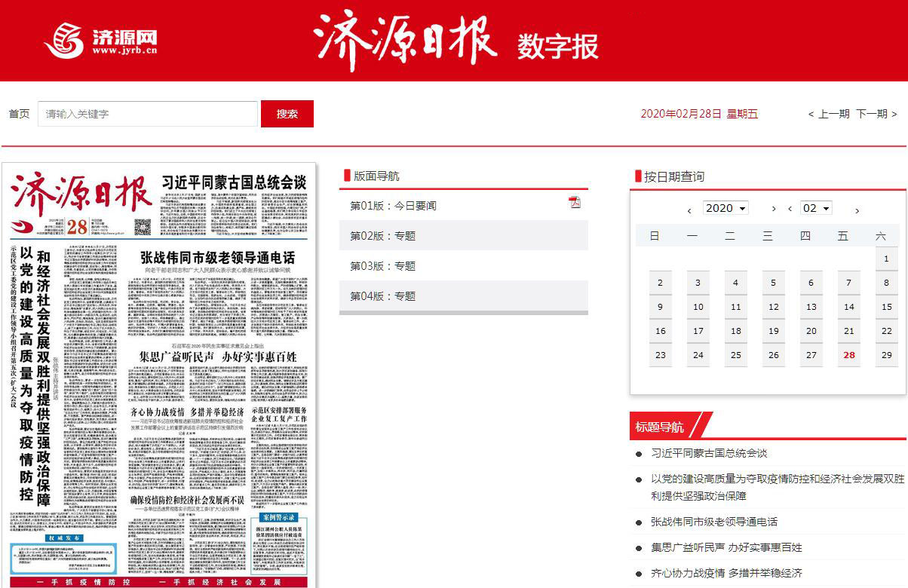This screenshot has height=588, width=908.
Task: Go to previous year in calendar
Action: pos(689,210)
